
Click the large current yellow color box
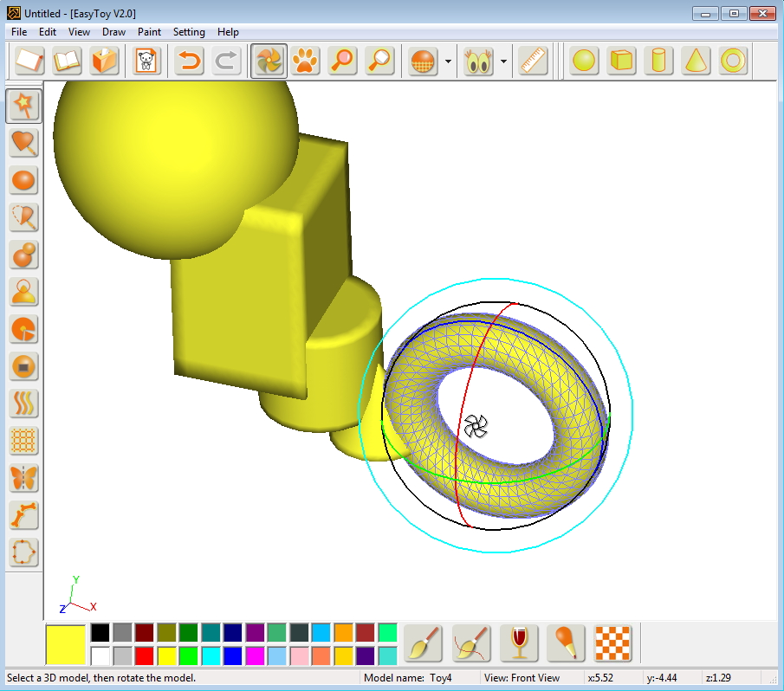(x=66, y=644)
